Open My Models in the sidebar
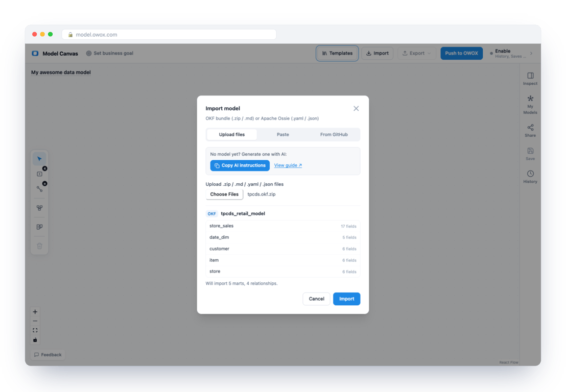 coord(530,105)
